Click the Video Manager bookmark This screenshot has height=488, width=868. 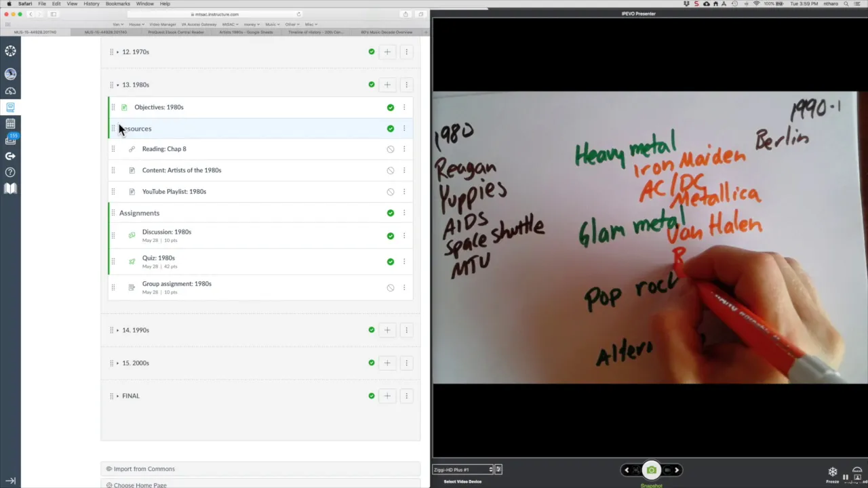click(163, 24)
